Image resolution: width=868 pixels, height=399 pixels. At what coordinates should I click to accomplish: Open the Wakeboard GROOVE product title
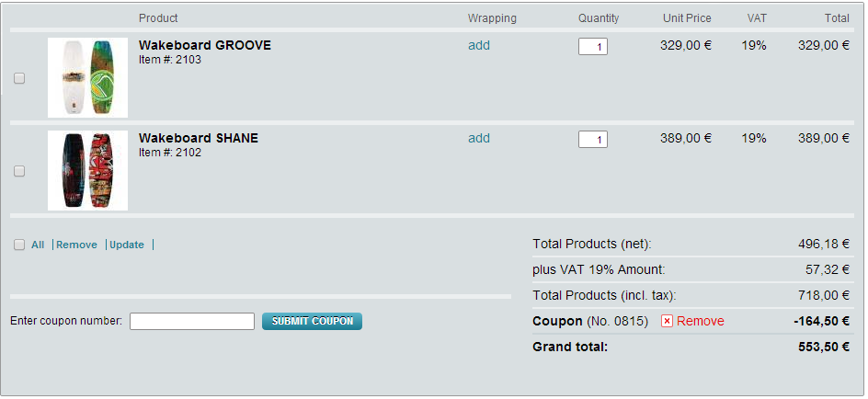click(x=205, y=45)
